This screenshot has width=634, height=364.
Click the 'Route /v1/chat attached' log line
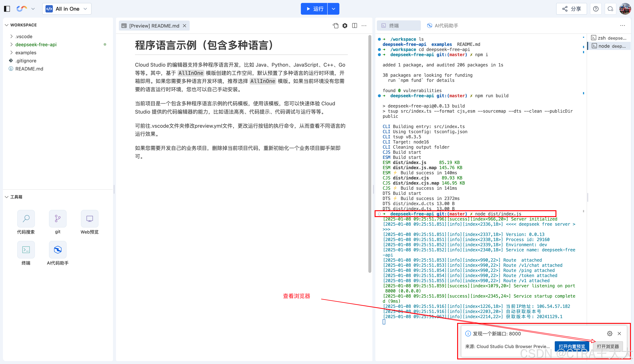coord(473,265)
